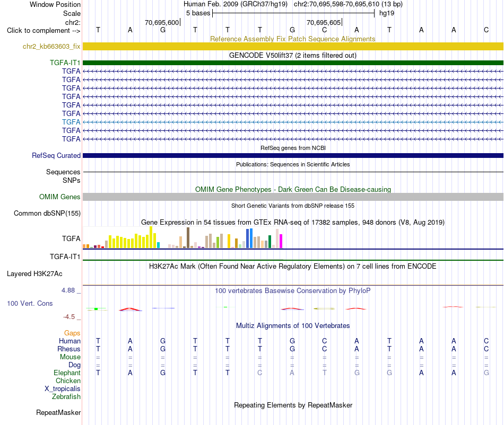Click the orange 'Gaps' label
The image size is (504, 425).
pos(72,333)
